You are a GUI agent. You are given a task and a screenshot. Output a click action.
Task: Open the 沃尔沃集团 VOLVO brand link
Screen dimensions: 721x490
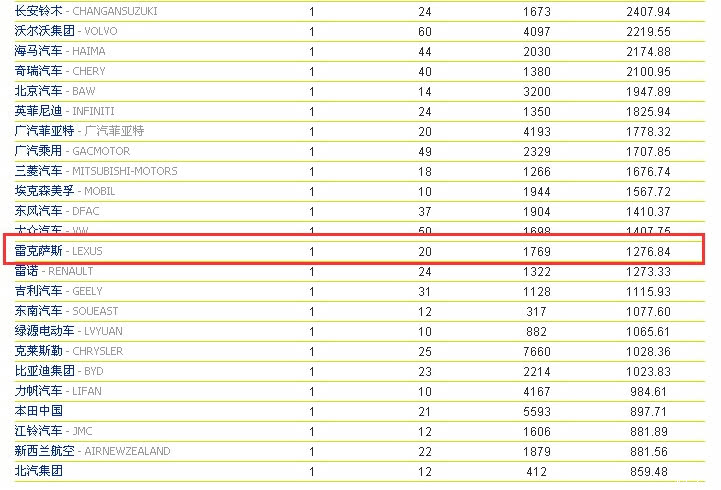coord(66,31)
